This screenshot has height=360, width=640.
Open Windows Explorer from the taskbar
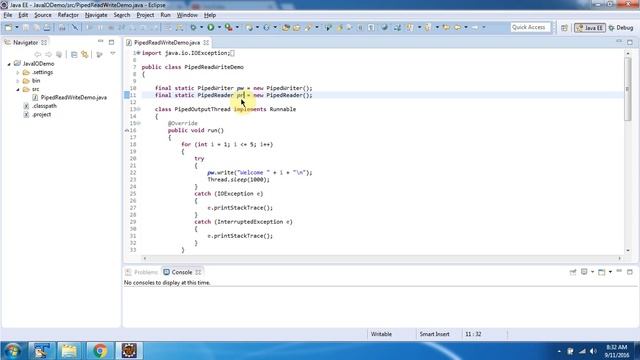pos(69,351)
